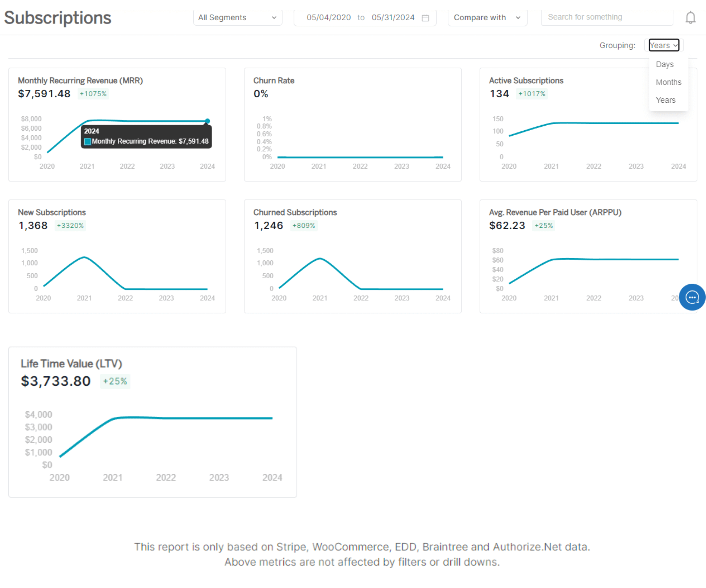Click the MRR data point for 2024

[207, 121]
